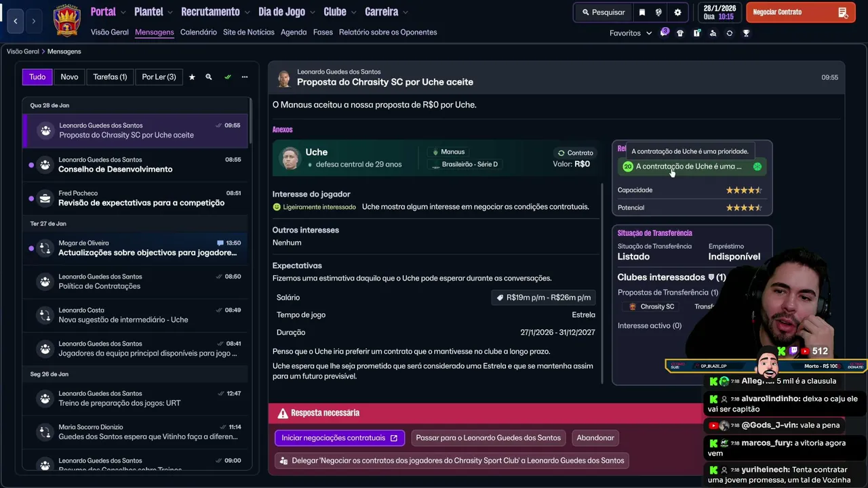Open the exclamation report shortcut icon
The image size is (868, 488).
coord(696,33)
